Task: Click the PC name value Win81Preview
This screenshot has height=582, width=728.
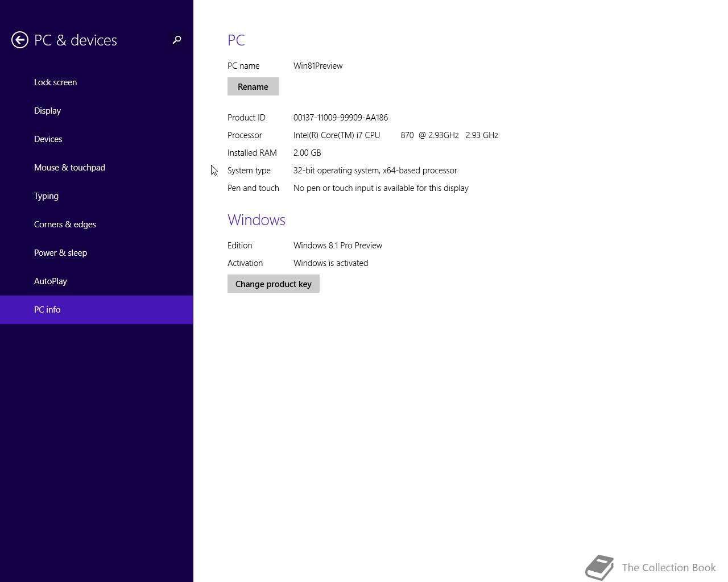Action: click(x=318, y=66)
